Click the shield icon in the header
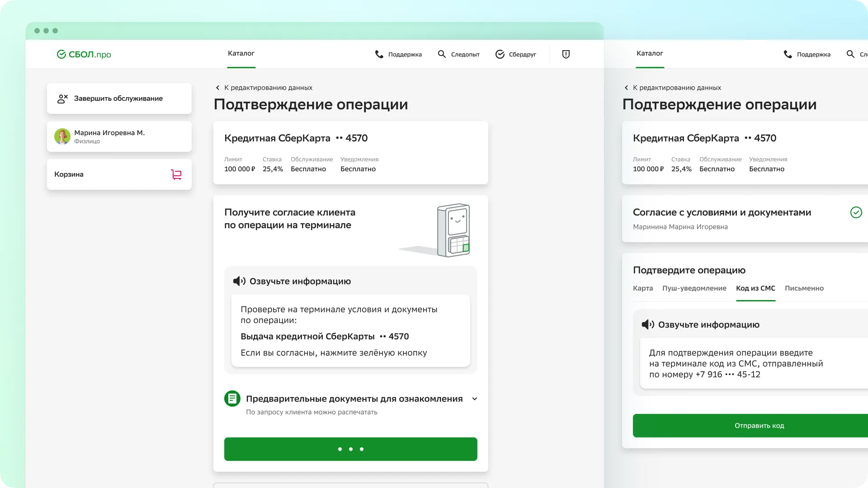The width and height of the screenshot is (868, 488). 566,54
